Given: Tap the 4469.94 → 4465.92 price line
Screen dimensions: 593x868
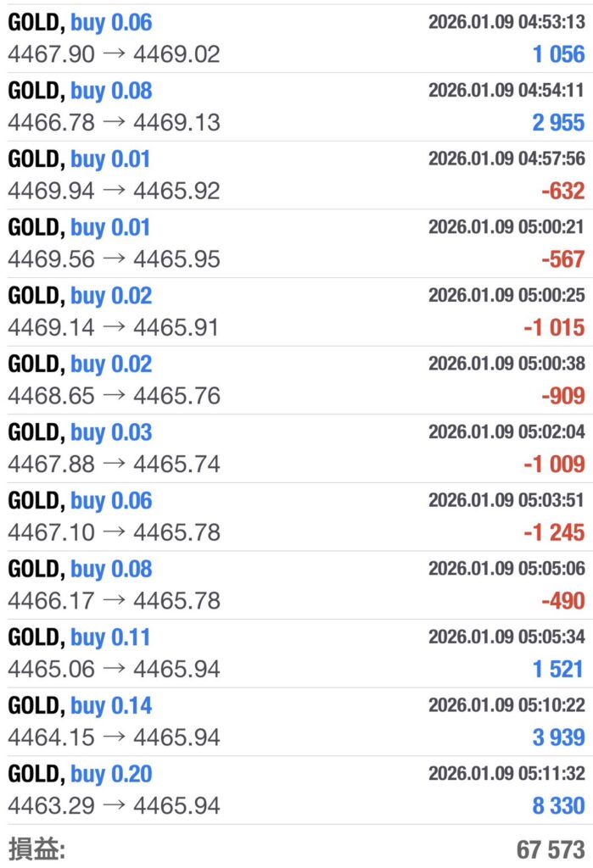Looking at the screenshot, I should [114, 191].
